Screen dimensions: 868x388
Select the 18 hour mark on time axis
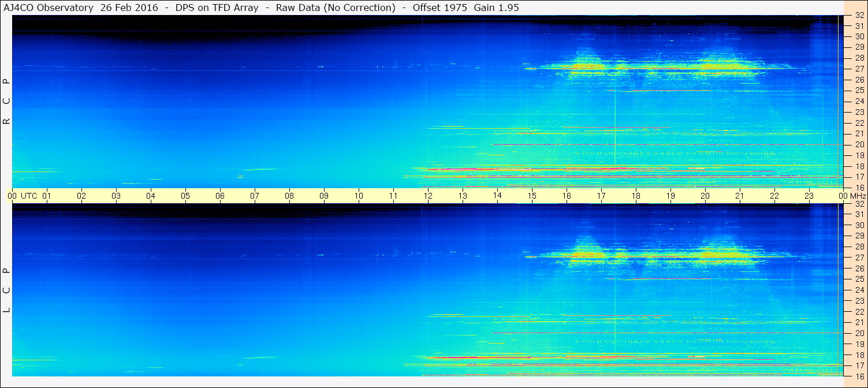click(636, 196)
